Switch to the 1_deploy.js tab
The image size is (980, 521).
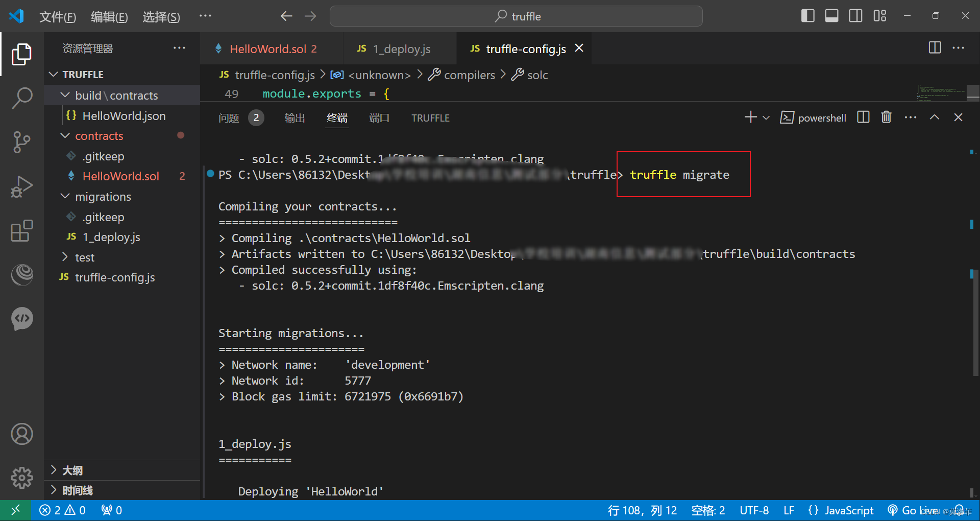coord(400,49)
